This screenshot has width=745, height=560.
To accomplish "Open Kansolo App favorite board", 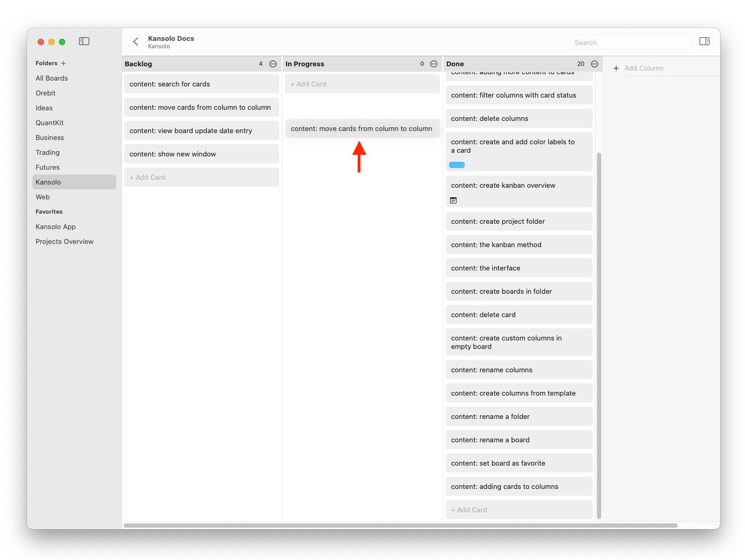I will point(74,226).
